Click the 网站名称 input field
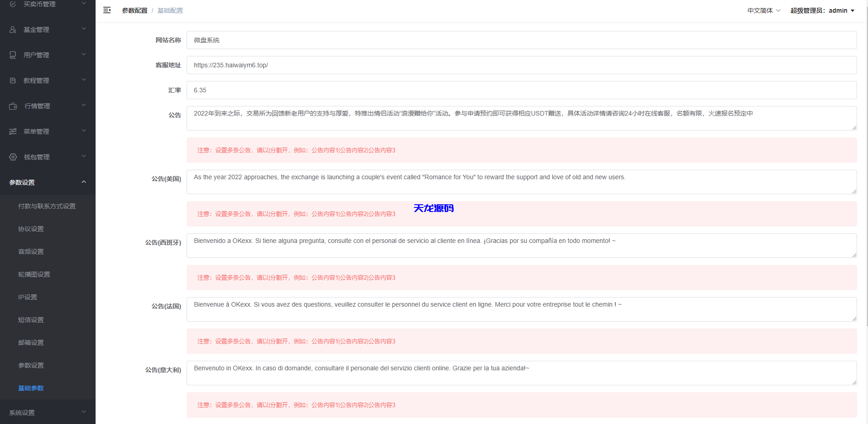868x424 pixels. click(x=522, y=40)
